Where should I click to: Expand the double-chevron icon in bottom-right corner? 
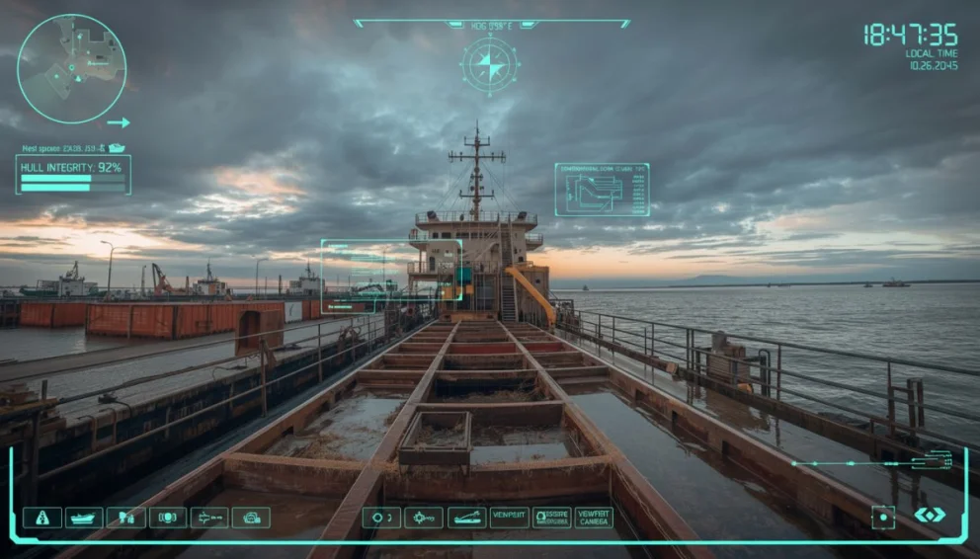930,516
